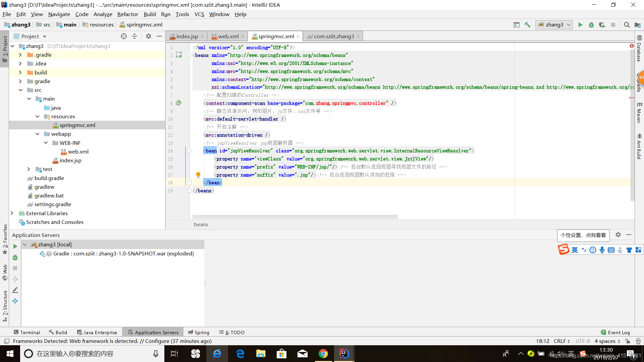Click the locate/scroll from source icon
Screen dimensions: 644x362
(124, 36)
